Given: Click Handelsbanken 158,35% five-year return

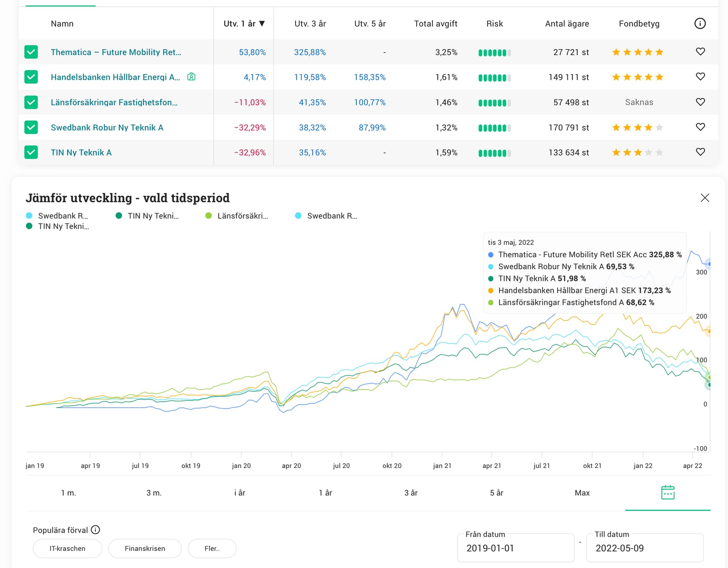Looking at the screenshot, I should point(370,77).
